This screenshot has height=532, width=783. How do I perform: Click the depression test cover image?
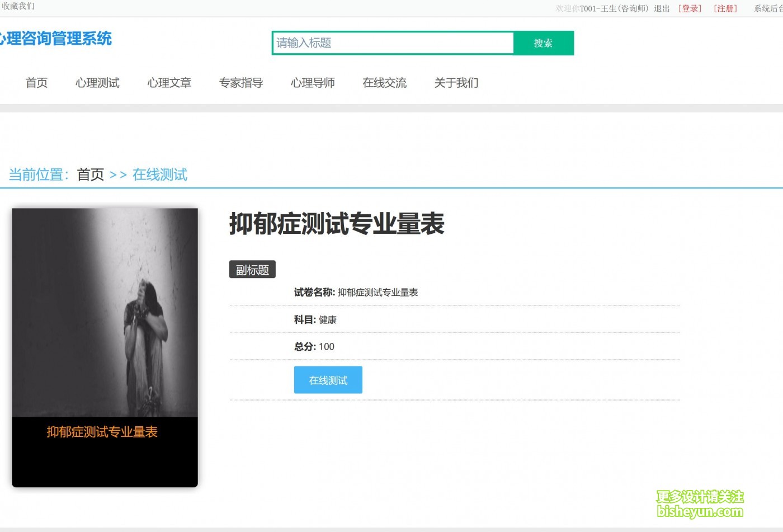tap(105, 313)
